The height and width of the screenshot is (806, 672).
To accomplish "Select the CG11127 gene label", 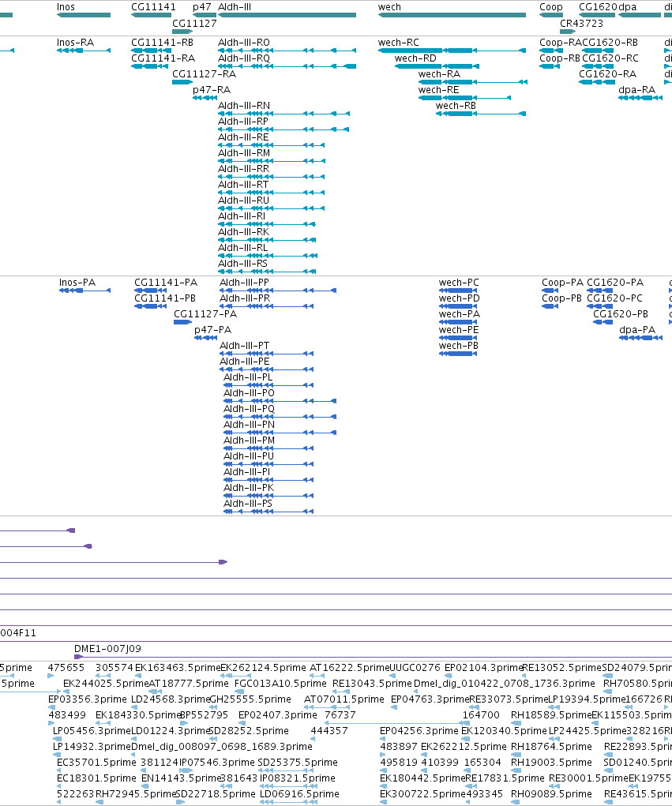I will 194,23.
